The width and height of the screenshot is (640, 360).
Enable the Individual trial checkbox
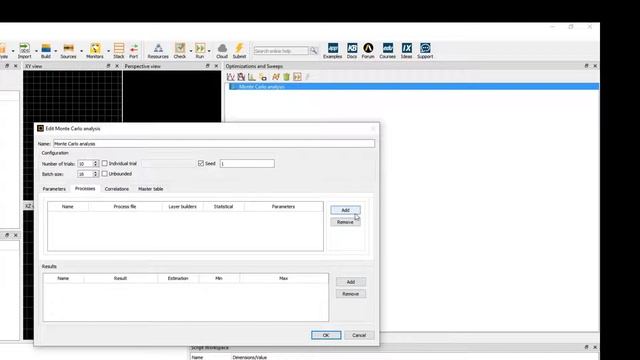(105, 163)
